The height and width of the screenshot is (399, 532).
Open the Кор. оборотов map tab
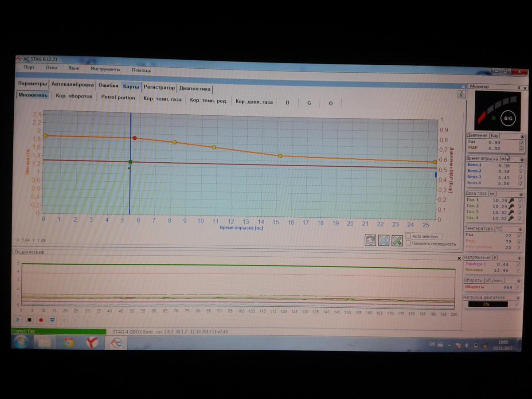pyautogui.click(x=74, y=96)
